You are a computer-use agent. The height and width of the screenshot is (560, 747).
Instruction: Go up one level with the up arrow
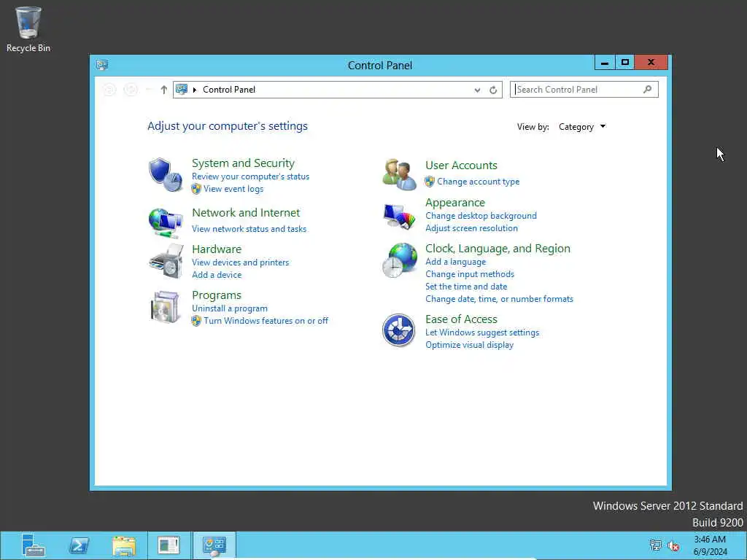163,90
